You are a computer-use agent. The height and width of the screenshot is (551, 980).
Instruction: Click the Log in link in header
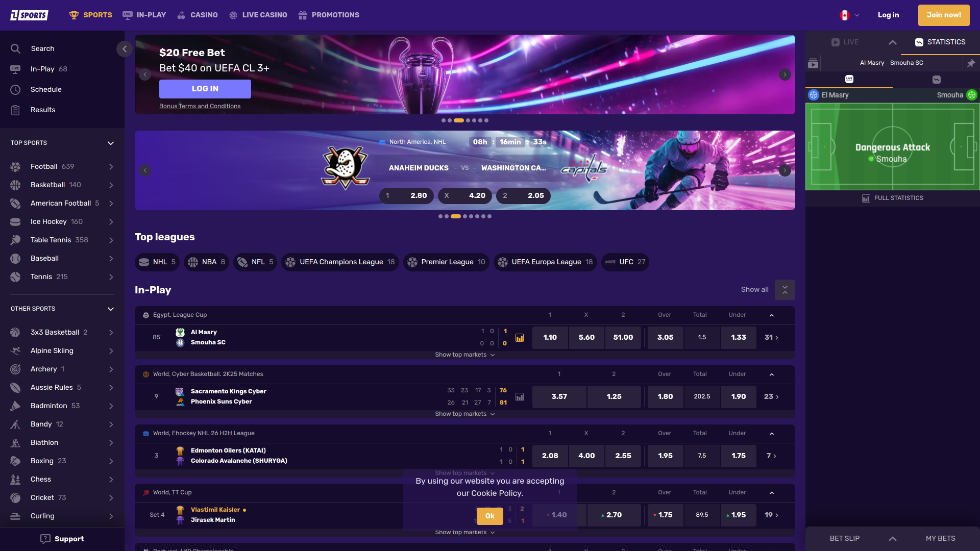point(888,15)
